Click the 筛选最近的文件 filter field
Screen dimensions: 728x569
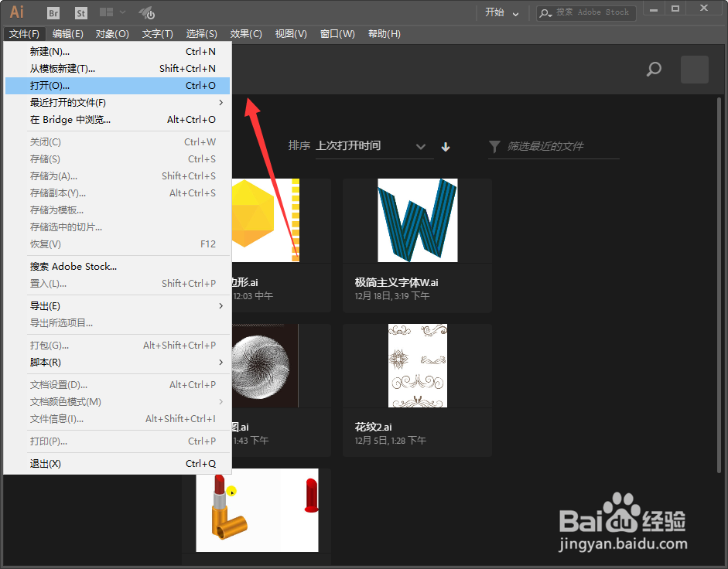(x=553, y=147)
